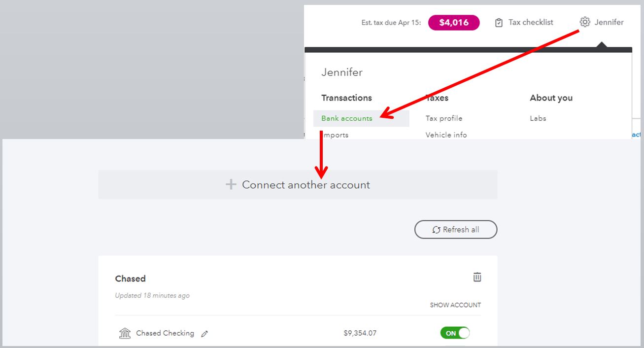
Task: Click the $4,016 estimated tax badge
Action: [x=454, y=23]
